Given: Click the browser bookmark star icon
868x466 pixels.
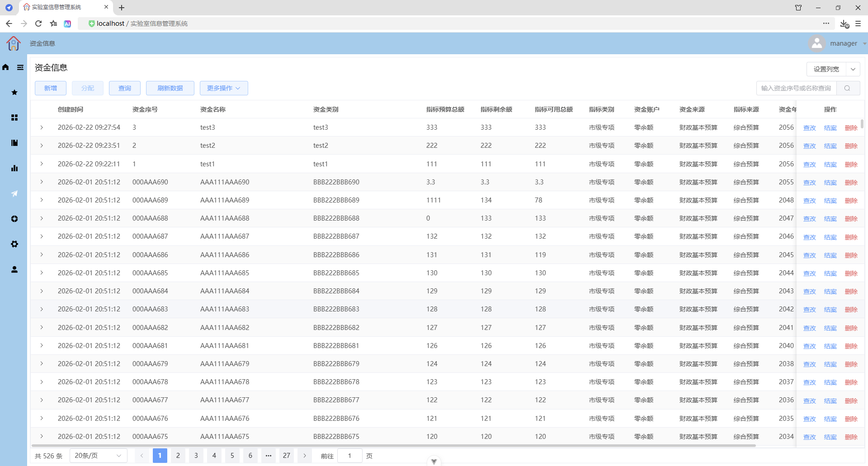Looking at the screenshot, I should (x=54, y=24).
